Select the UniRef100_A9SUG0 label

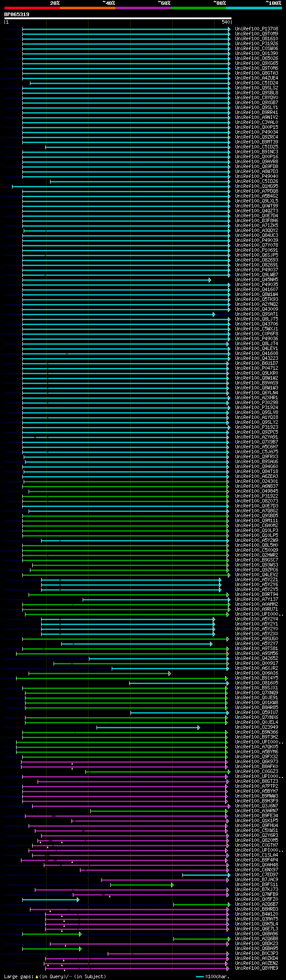[x=257, y=639]
